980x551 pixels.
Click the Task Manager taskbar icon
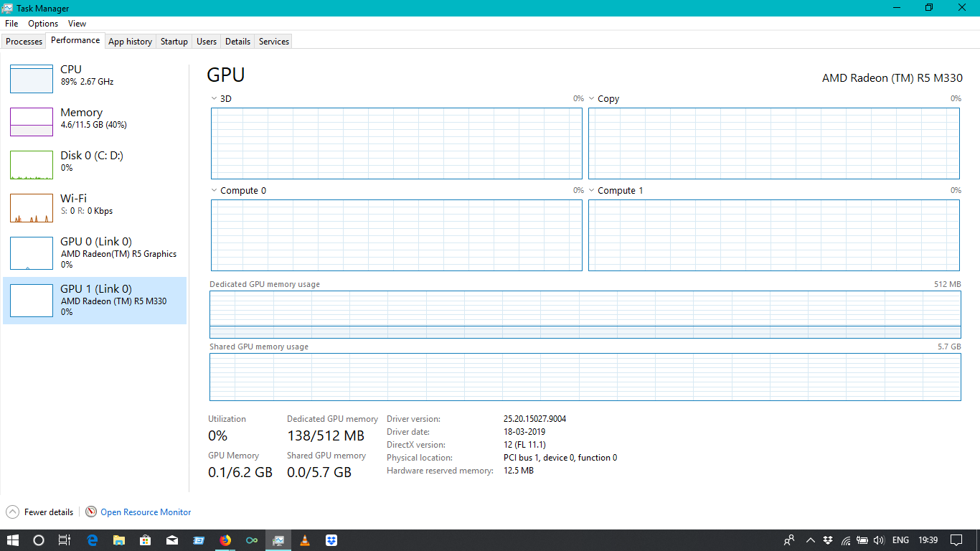pyautogui.click(x=278, y=540)
